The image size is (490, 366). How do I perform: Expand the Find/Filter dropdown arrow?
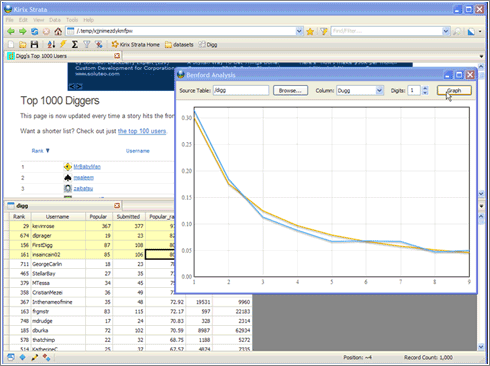click(x=446, y=31)
